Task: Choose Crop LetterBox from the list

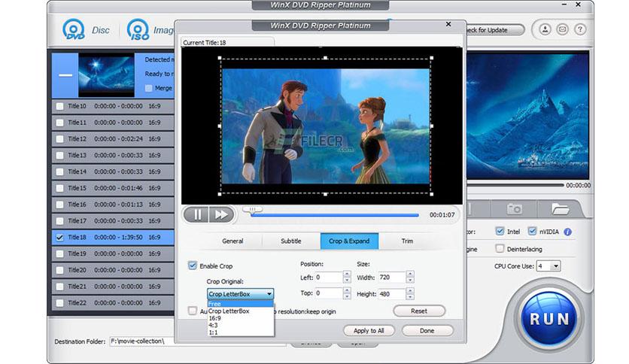Action: coord(240,311)
